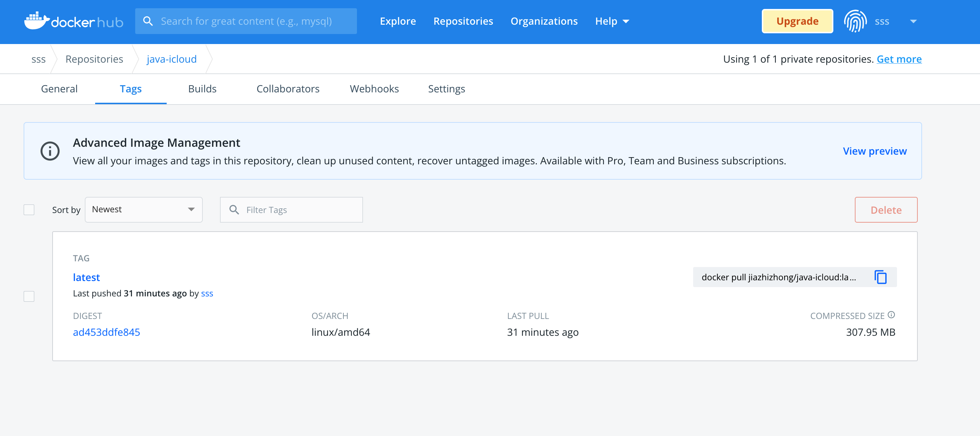The width and height of the screenshot is (980, 436).
Task: Go to the Collaborators tab
Action: [288, 89]
